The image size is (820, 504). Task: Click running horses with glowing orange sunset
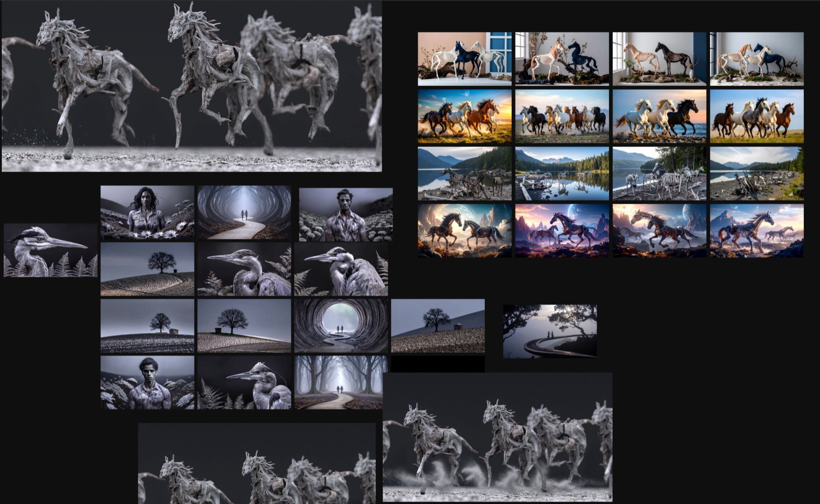pos(464,116)
